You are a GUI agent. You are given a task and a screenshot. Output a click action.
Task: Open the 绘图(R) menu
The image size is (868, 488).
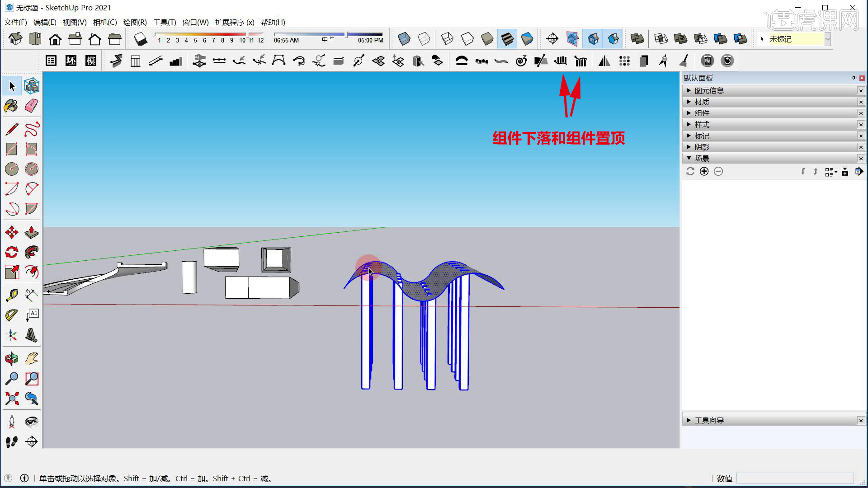(x=135, y=22)
